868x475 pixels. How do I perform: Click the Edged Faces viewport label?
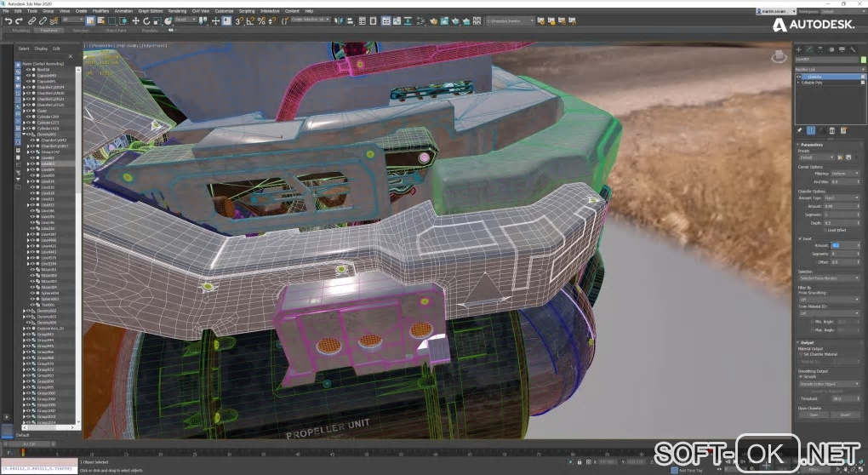pyautogui.click(x=154, y=45)
